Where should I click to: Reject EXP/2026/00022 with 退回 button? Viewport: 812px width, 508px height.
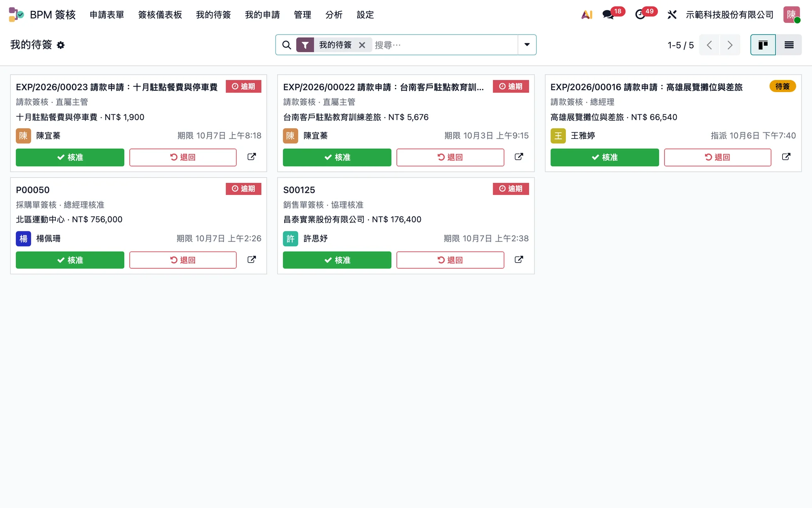point(450,157)
